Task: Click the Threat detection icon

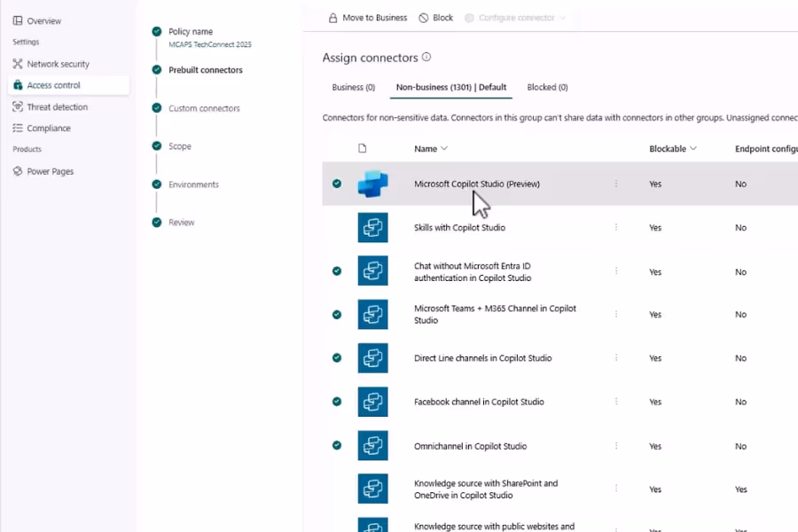Action: (x=18, y=106)
